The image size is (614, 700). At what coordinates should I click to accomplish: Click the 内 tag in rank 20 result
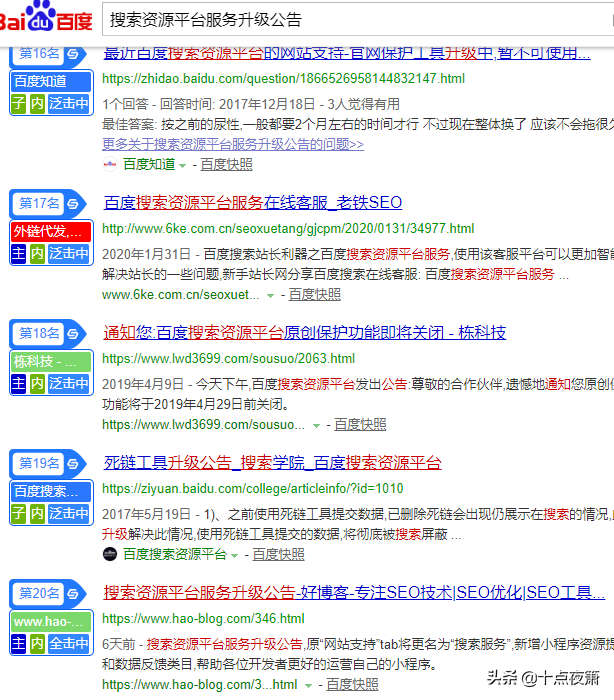(x=37, y=643)
